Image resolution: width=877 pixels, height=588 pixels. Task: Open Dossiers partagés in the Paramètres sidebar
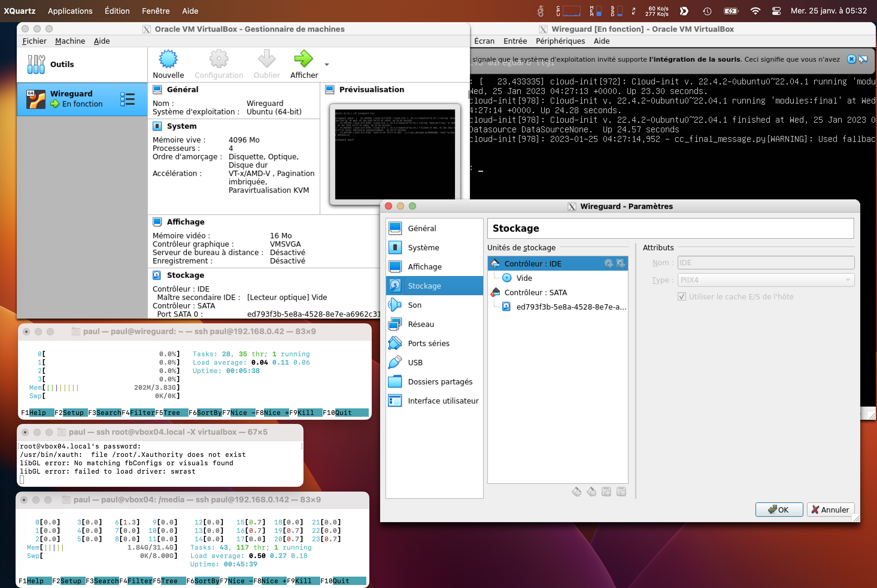tap(434, 382)
